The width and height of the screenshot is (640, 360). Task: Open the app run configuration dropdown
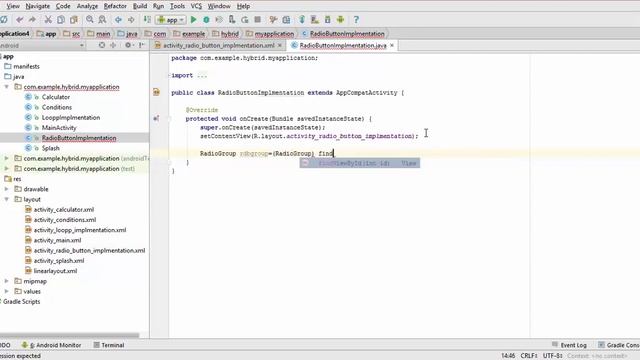tap(171, 20)
